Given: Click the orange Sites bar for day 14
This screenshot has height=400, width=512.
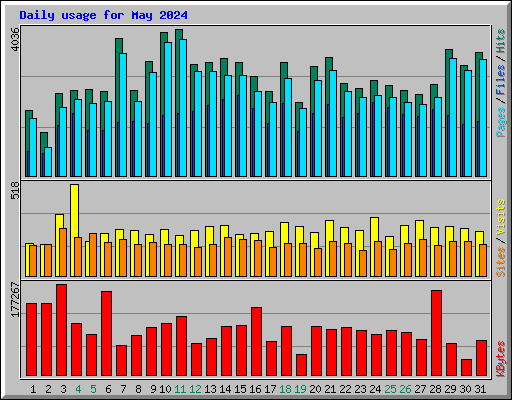Looking at the screenshot, I should tap(228, 257).
